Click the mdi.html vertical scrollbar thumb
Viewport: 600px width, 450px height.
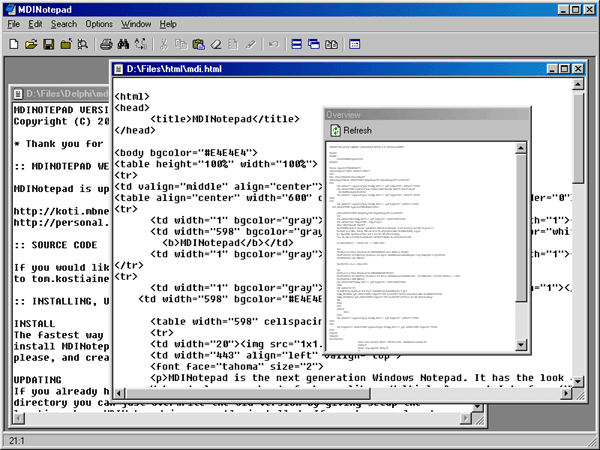point(578,137)
